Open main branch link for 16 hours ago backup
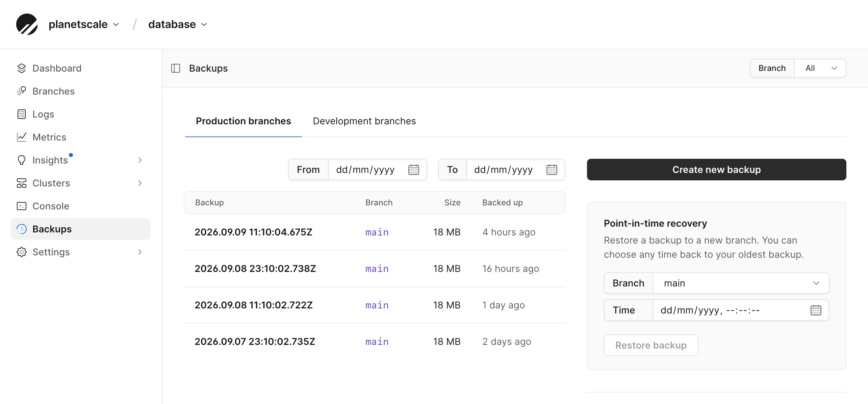The image size is (868, 404). pos(377,269)
